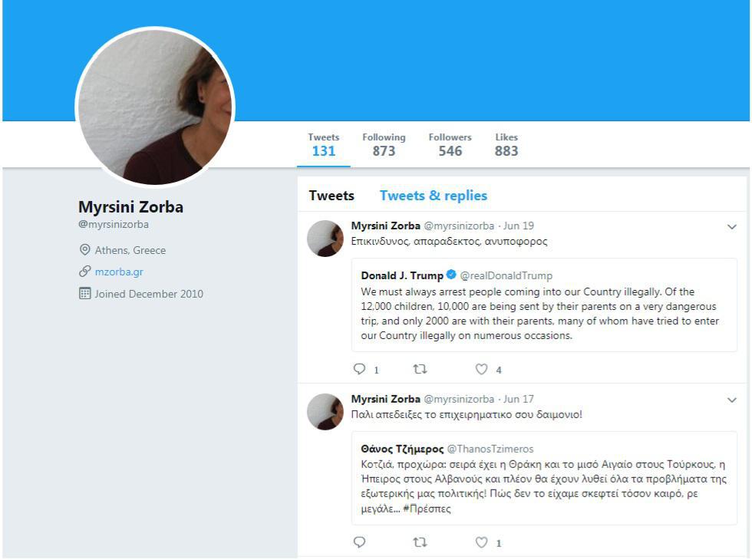Viewport: 752px width, 560px height.
Task: Retweet the Jun 19 tweet
Action: point(420,369)
